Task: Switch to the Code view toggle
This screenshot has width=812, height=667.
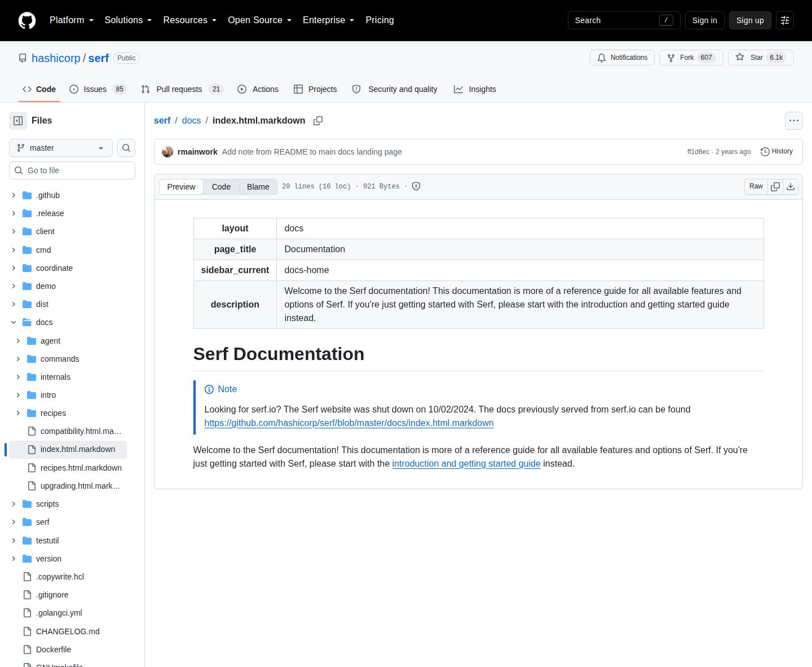Action: [221, 187]
